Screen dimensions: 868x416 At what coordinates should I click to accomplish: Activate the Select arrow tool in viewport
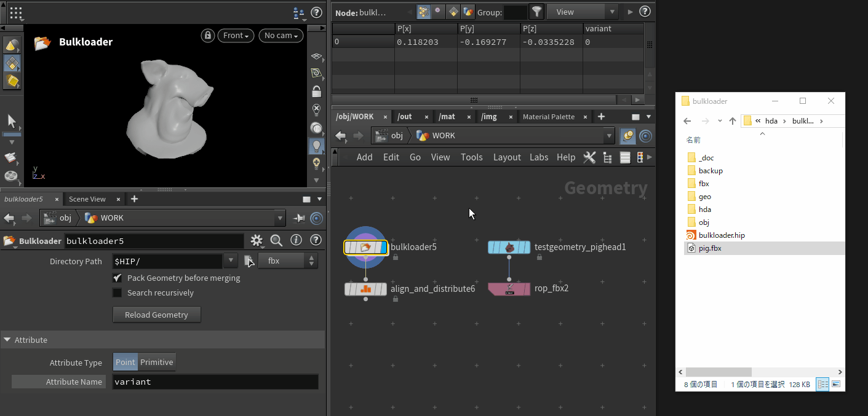(12, 120)
